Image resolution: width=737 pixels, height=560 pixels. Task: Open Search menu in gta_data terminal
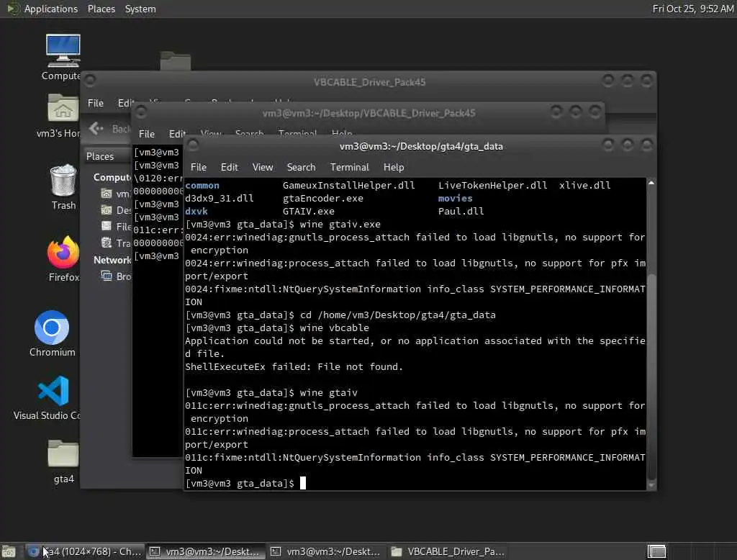(302, 167)
